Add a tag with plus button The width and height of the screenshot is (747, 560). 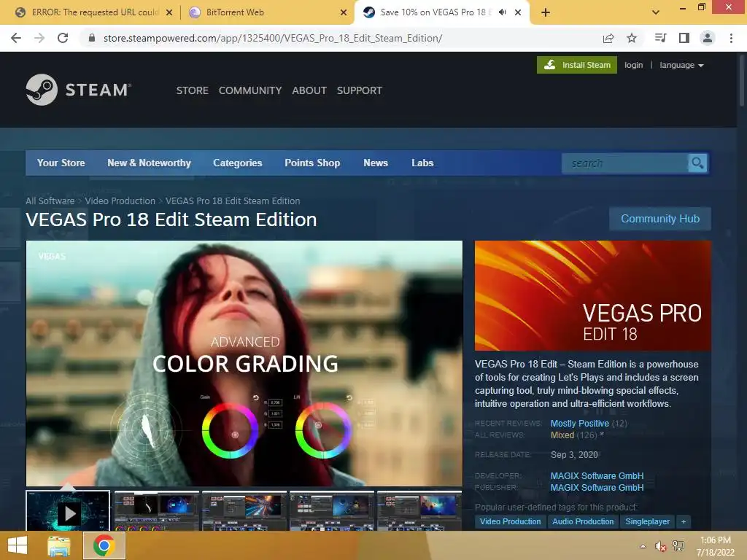[x=684, y=521]
